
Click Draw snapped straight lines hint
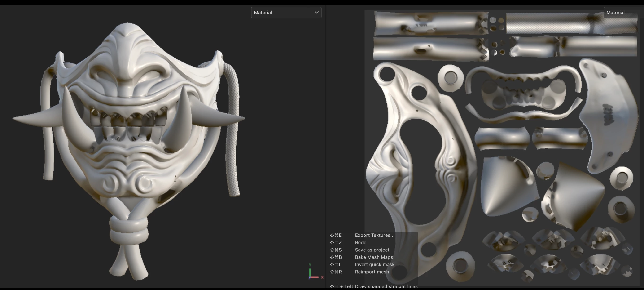pos(386,286)
